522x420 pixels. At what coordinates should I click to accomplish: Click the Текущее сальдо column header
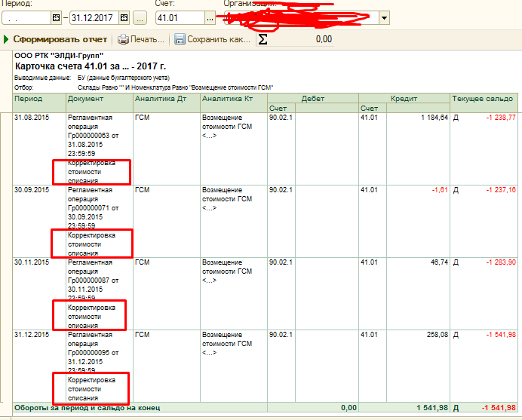click(484, 99)
